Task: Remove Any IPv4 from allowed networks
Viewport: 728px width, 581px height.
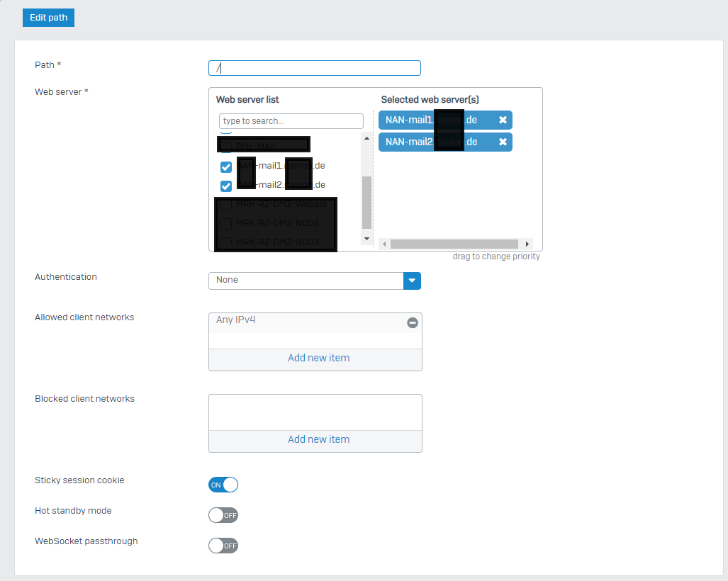Action: 413,322
